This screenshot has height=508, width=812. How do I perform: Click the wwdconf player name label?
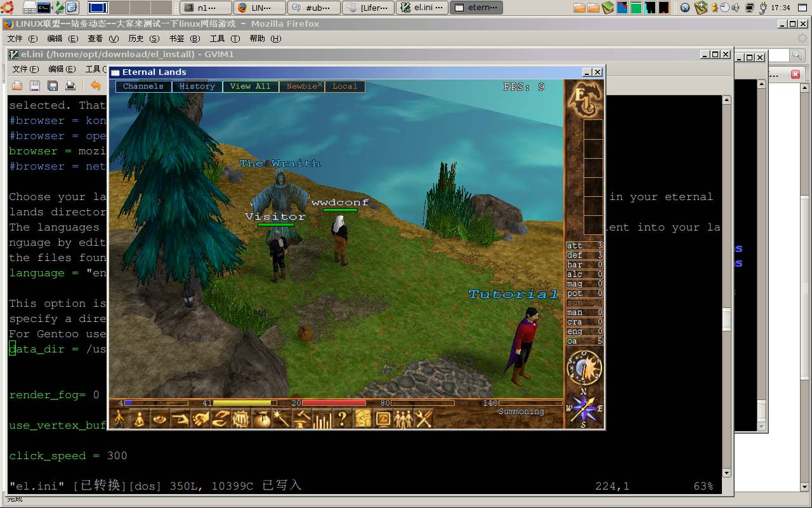tap(339, 203)
